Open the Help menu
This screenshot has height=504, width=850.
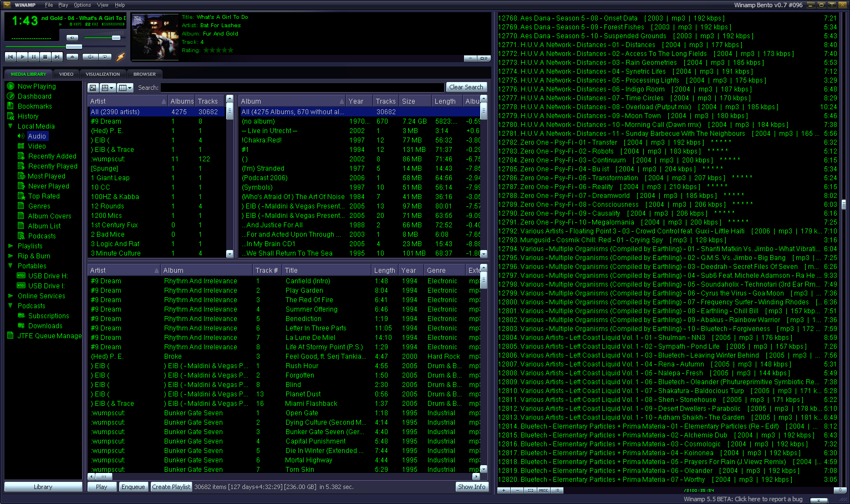(120, 5)
